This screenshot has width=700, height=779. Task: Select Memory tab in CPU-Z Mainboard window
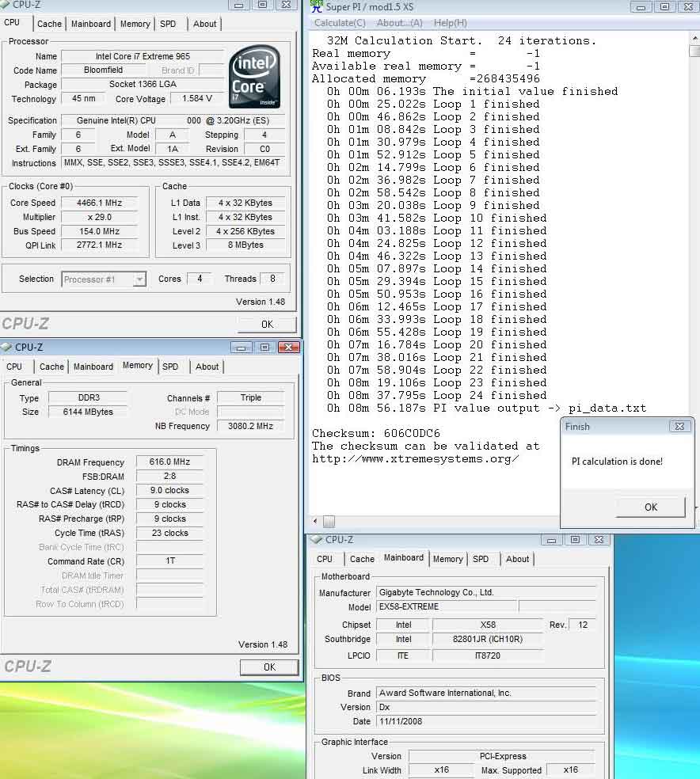447,559
